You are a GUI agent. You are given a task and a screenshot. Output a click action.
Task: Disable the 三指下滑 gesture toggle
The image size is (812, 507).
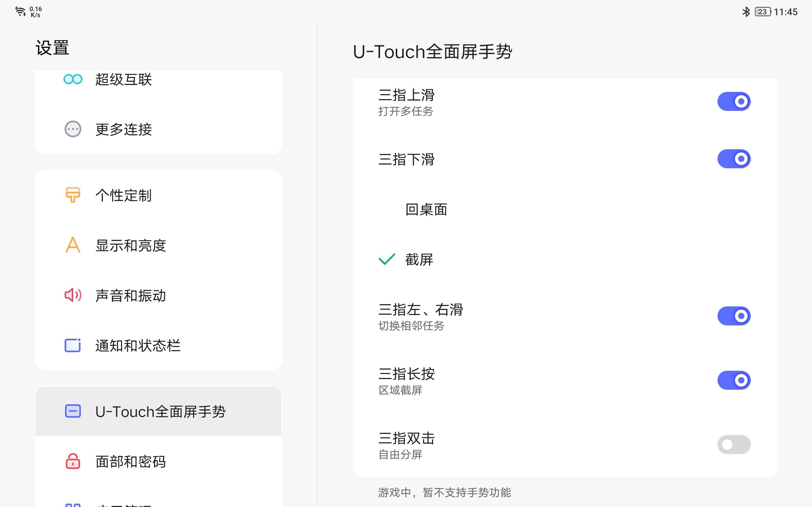(735, 158)
